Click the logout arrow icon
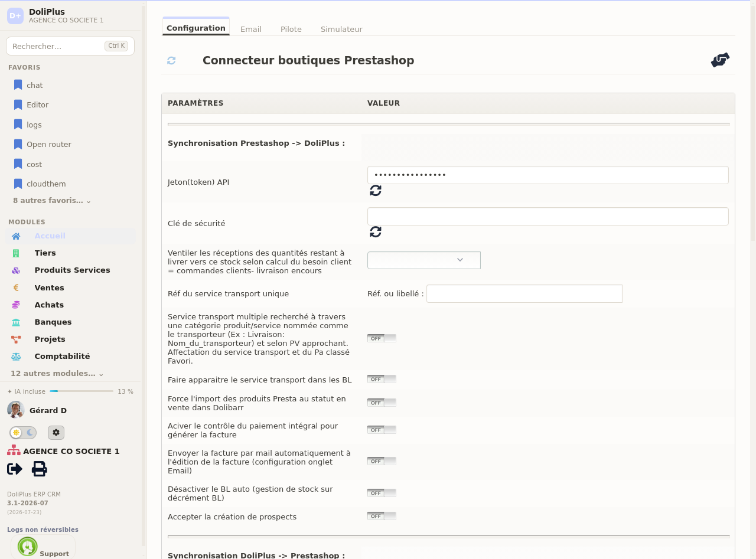 [15, 469]
